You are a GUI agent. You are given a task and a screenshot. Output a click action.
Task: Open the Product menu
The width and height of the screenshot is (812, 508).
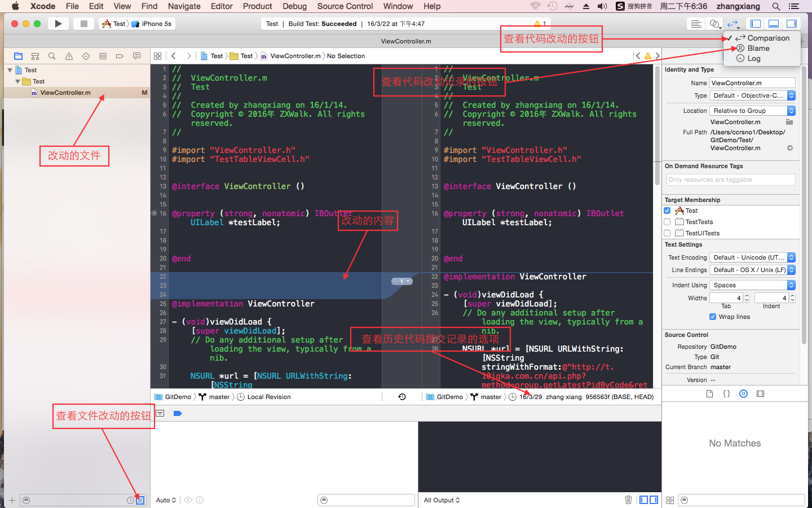click(x=257, y=6)
